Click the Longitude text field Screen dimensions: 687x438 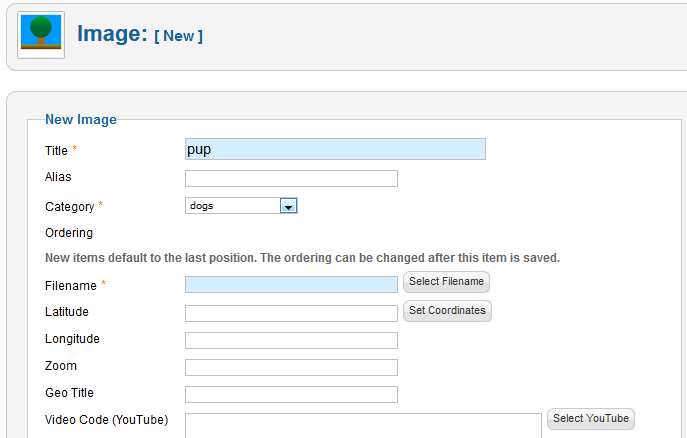tap(291, 340)
